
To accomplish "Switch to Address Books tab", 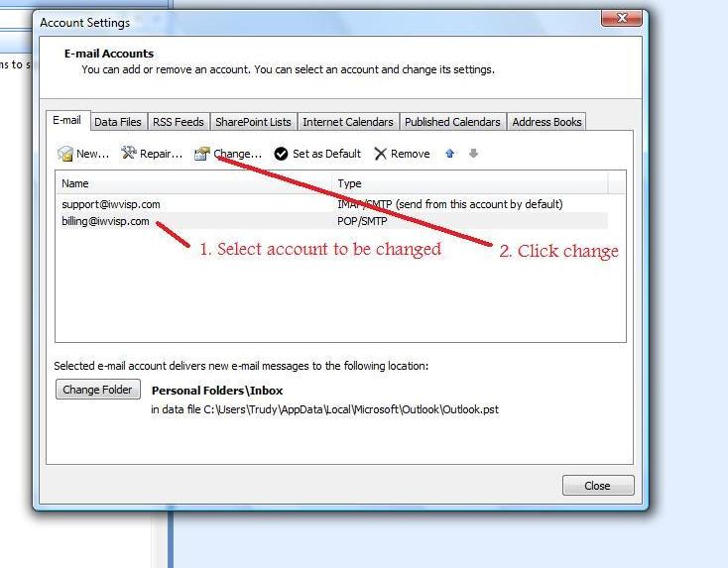I will tap(546, 122).
